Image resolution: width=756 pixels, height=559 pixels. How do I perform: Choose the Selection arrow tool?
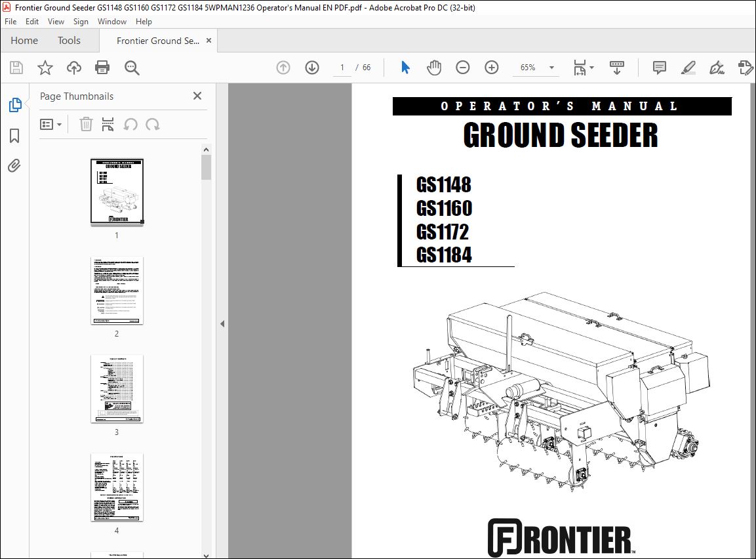tap(405, 68)
